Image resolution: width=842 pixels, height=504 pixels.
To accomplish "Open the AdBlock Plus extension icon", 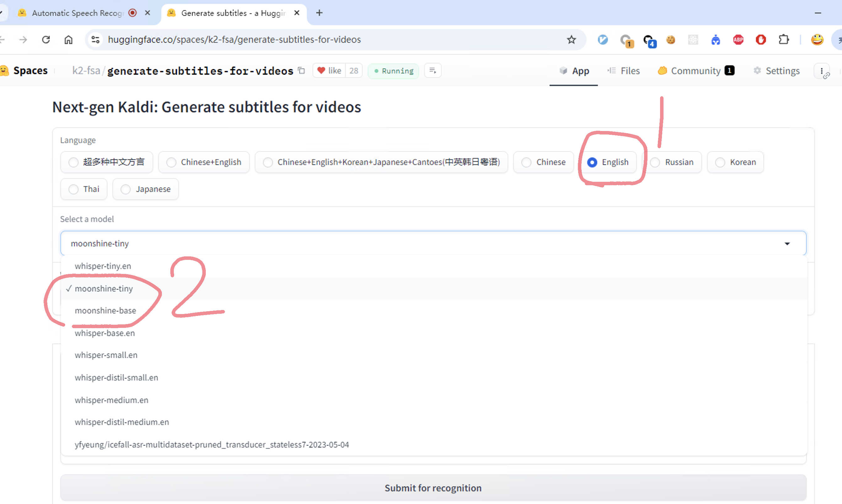I will click(x=738, y=40).
